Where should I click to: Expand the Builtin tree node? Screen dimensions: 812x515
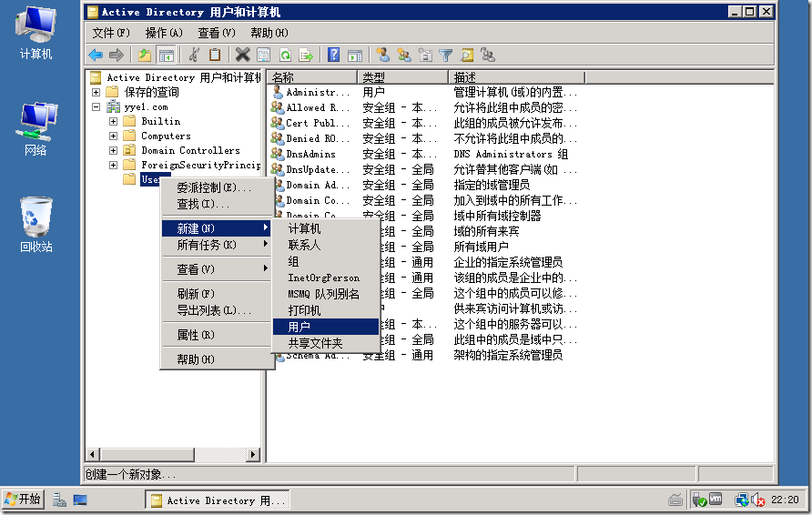click(x=114, y=121)
